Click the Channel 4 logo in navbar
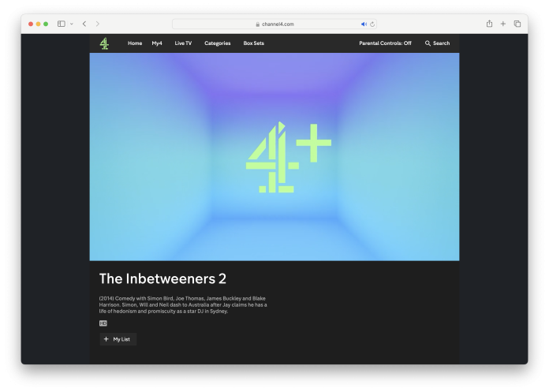This screenshot has width=549, height=392. point(104,43)
